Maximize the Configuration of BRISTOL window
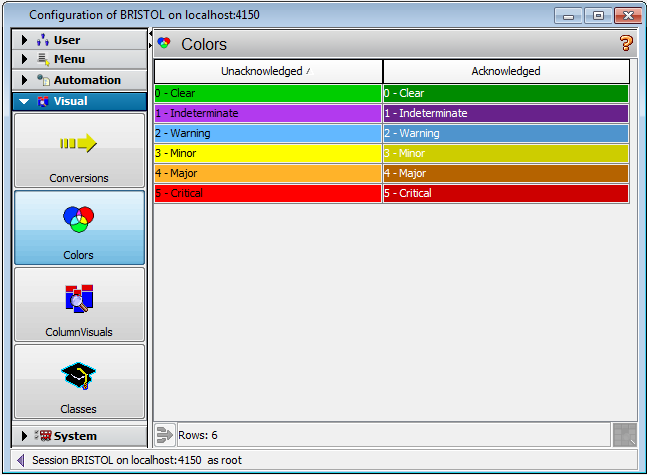This screenshot has height=475, width=647. pos(598,16)
